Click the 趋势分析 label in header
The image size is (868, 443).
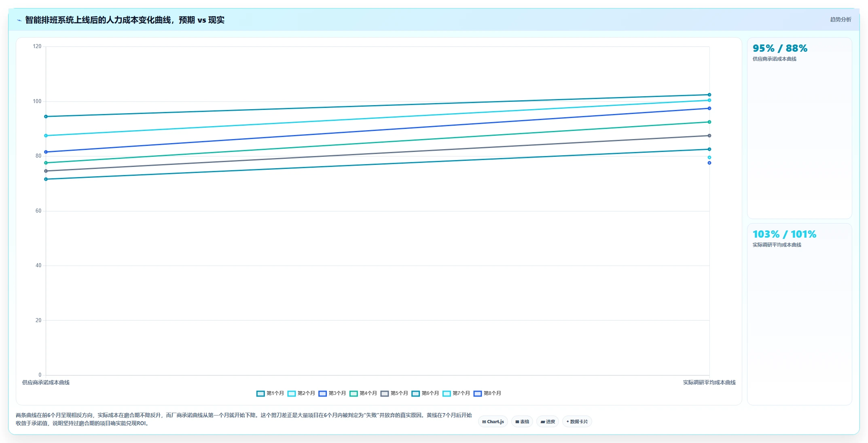click(840, 19)
